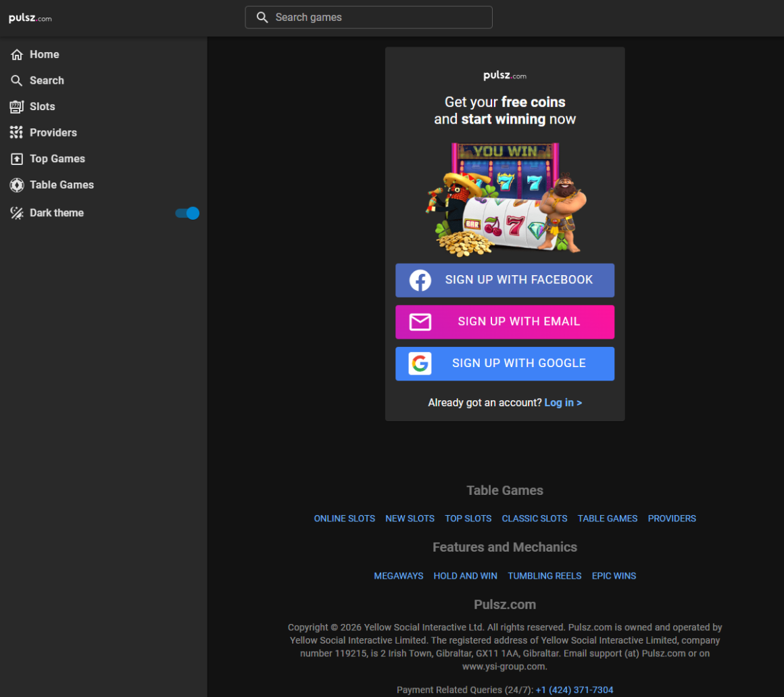Click the envelope icon on the email button
784x697 pixels.
pos(420,322)
